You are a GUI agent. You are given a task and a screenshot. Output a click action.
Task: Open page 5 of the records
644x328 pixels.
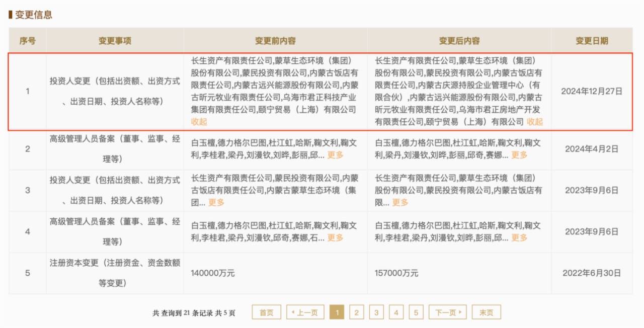416,312
